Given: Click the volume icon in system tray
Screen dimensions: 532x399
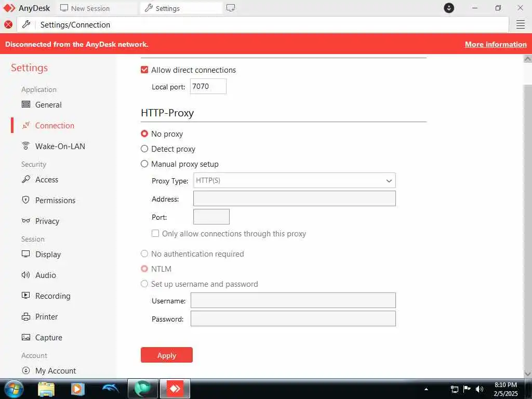Looking at the screenshot, I should coord(480,389).
